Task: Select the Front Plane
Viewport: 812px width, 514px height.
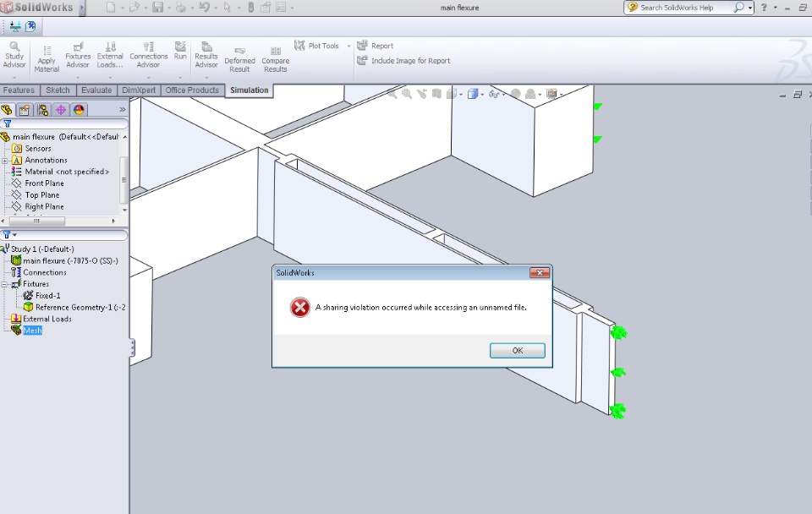Action: tap(45, 183)
